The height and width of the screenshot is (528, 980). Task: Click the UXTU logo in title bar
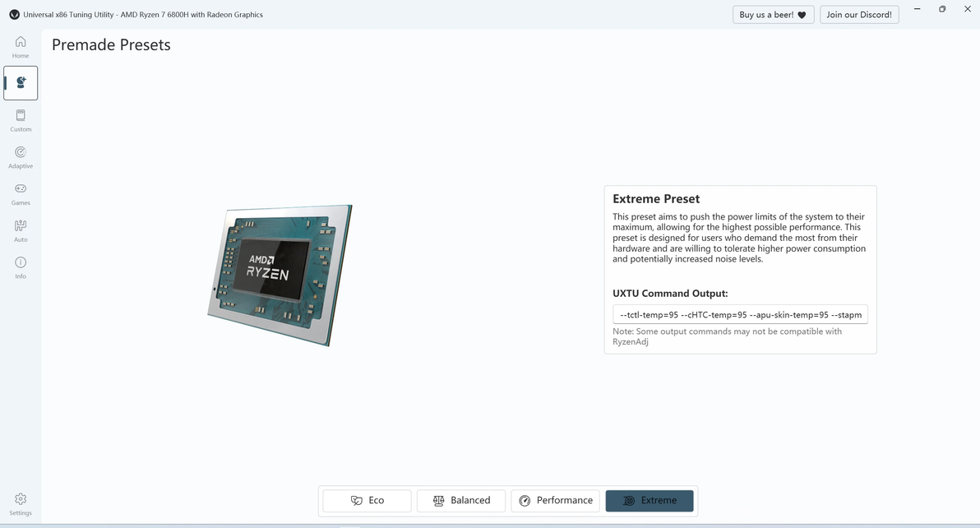[14, 14]
